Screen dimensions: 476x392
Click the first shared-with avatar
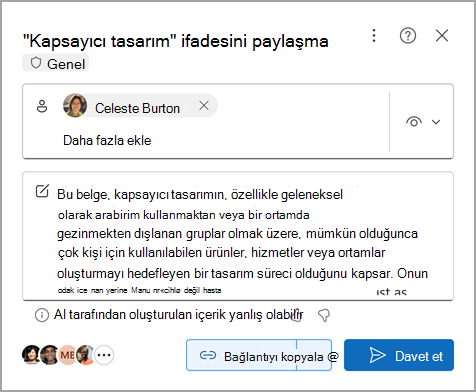point(31,355)
